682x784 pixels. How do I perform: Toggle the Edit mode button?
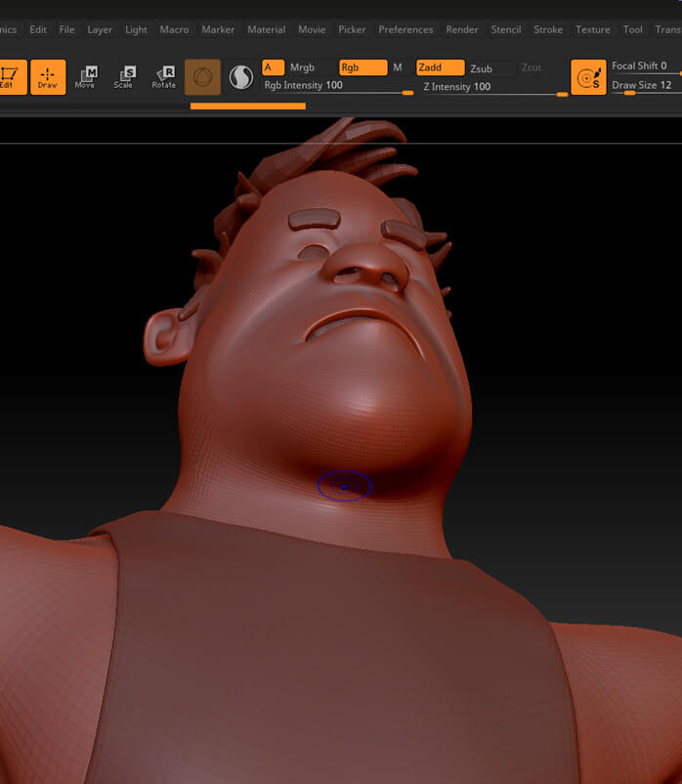[x=12, y=77]
